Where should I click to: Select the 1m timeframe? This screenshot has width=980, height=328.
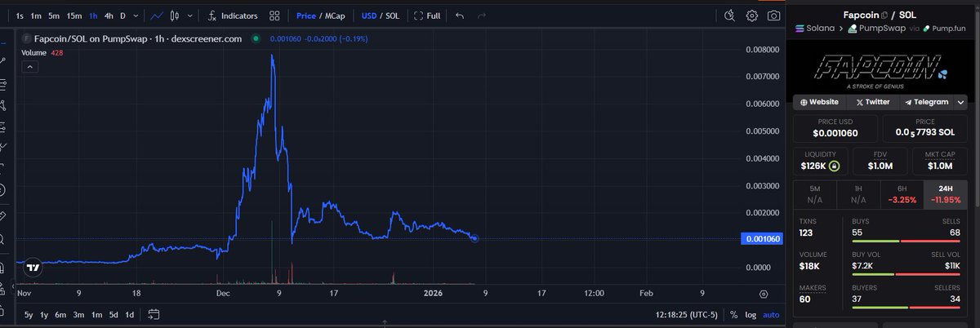click(36, 16)
